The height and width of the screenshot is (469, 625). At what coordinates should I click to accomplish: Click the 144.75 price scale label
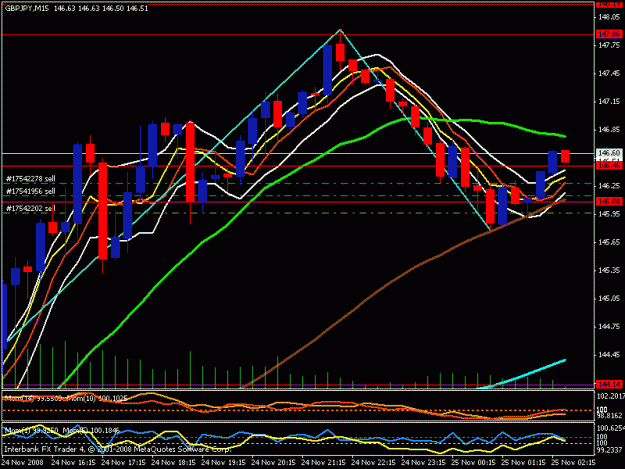[609, 326]
